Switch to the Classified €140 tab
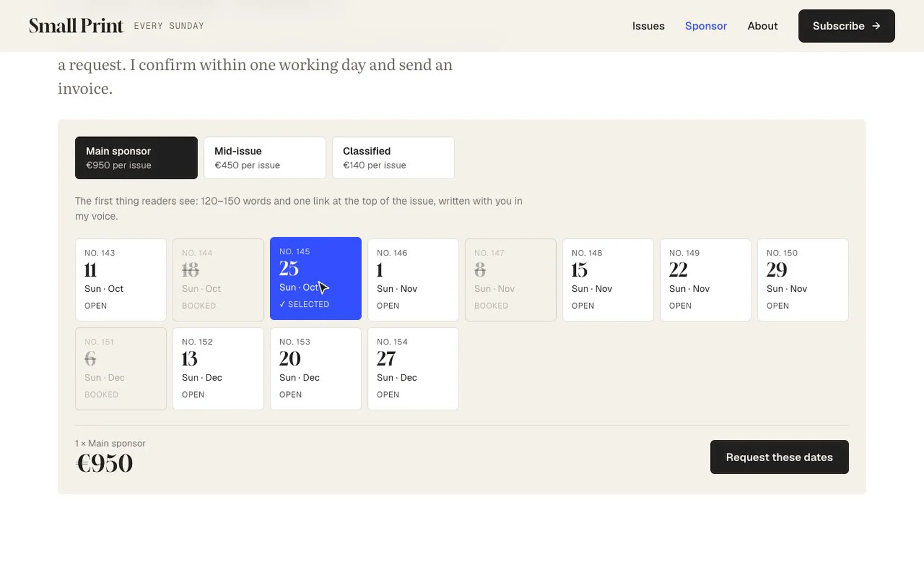Image resolution: width=924 pixels, height=578 pixels. pyautogui.click(x=393, y=158)
